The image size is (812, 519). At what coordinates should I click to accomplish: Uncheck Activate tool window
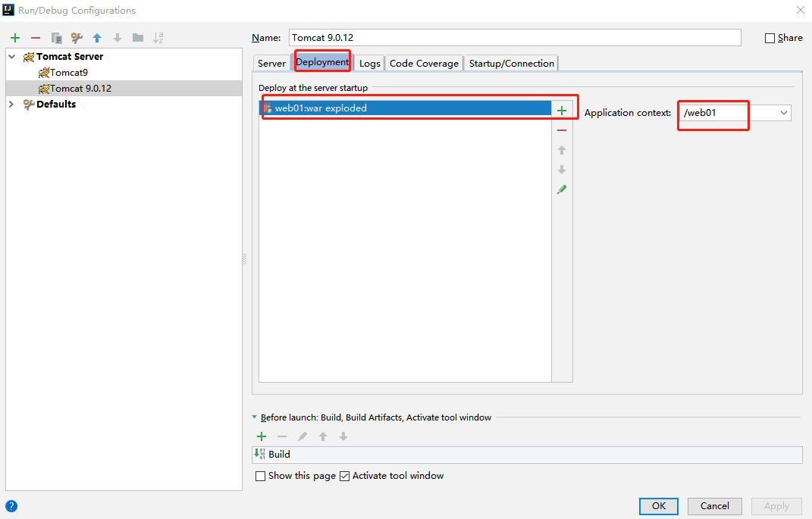click(344, 476)
